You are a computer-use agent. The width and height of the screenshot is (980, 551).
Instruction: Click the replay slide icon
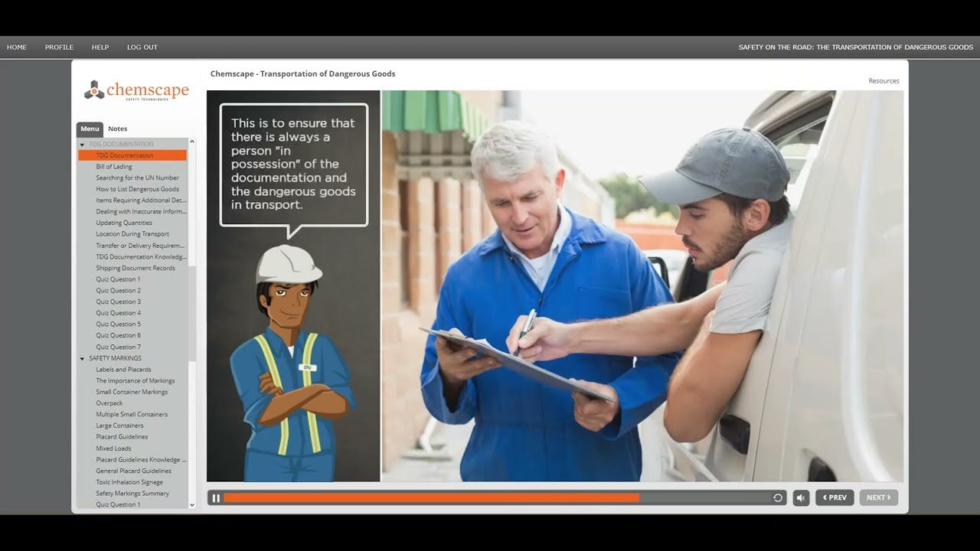click(x=778, y=498)
